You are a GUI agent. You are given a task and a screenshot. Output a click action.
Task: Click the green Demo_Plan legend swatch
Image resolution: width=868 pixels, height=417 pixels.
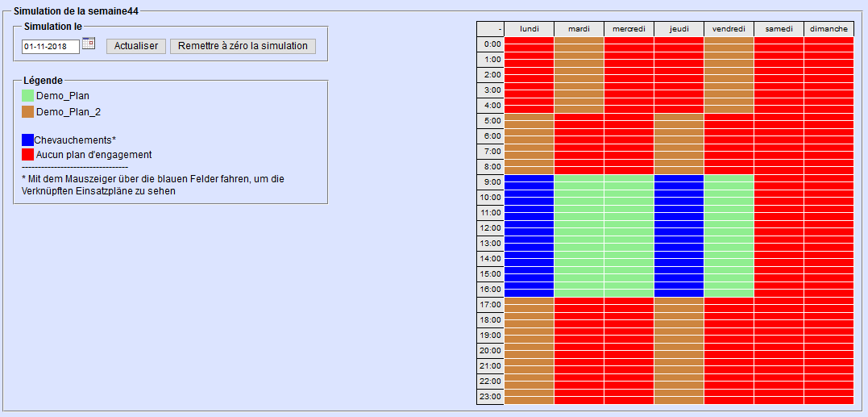pyautogui.click(x=28, y=96)
